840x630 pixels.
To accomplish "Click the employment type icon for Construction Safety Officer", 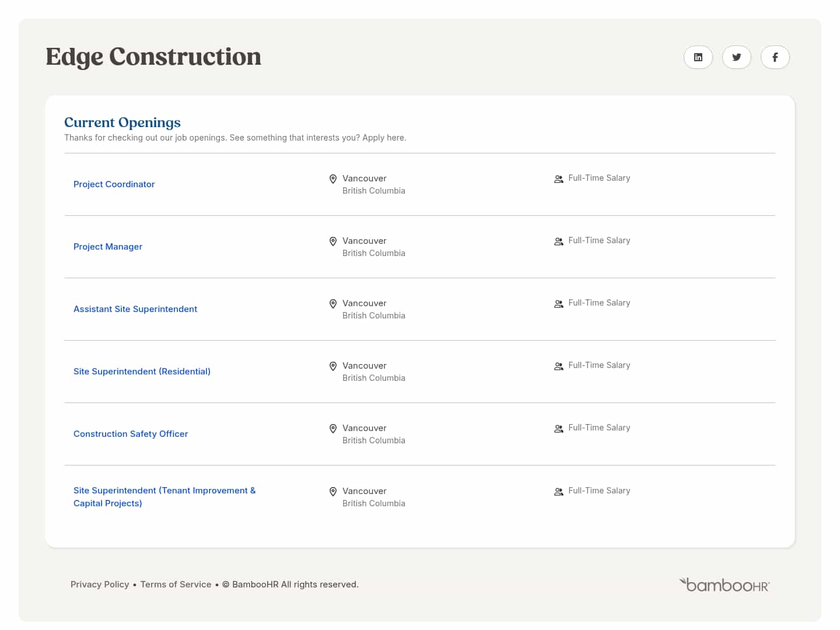I will tap(558, 428).
